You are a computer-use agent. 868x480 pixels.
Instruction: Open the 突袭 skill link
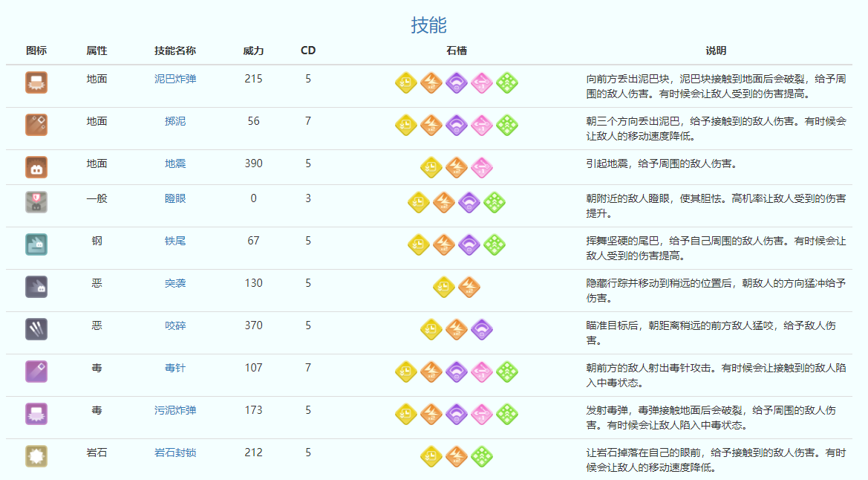tap(175, 283)
